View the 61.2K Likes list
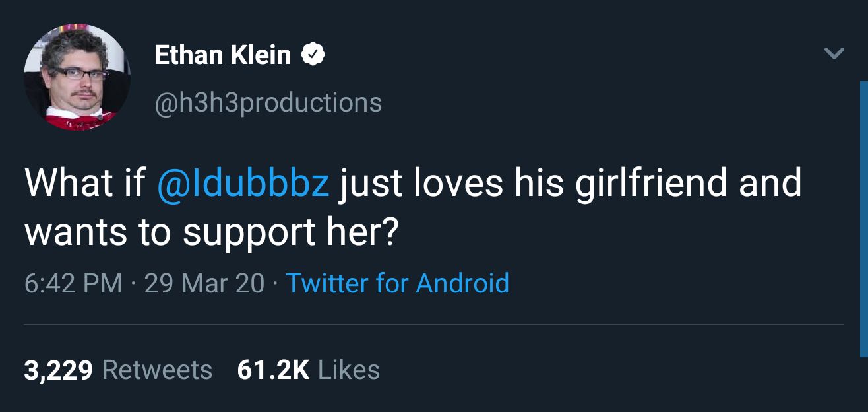The image size is (868, 412). point(310,370)
